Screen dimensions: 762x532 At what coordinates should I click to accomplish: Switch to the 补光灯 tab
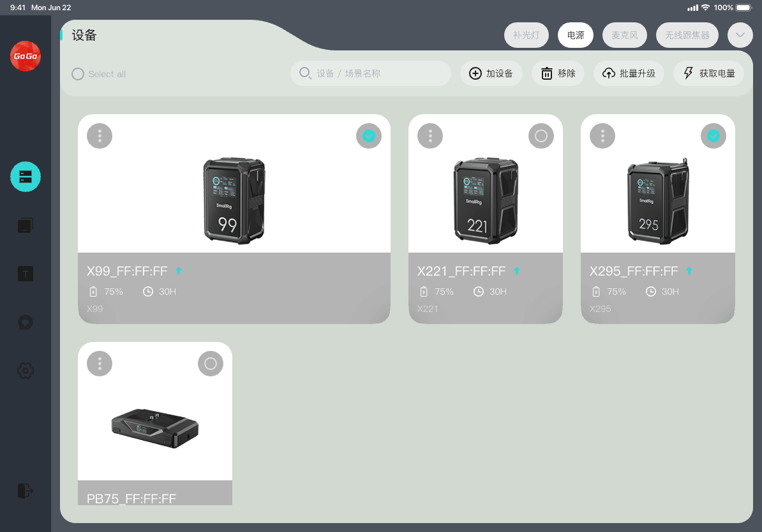pos(526,35)
